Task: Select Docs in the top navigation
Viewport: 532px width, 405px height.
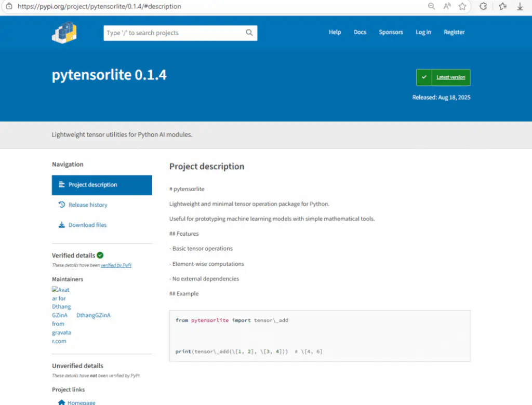Action: point(360,32)
